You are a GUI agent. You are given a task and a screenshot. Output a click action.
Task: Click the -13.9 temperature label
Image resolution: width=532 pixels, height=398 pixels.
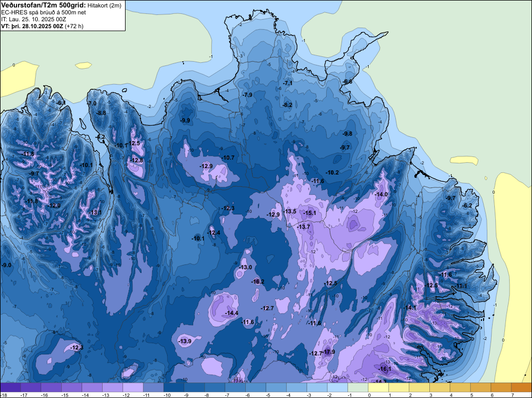click(185, 341)
